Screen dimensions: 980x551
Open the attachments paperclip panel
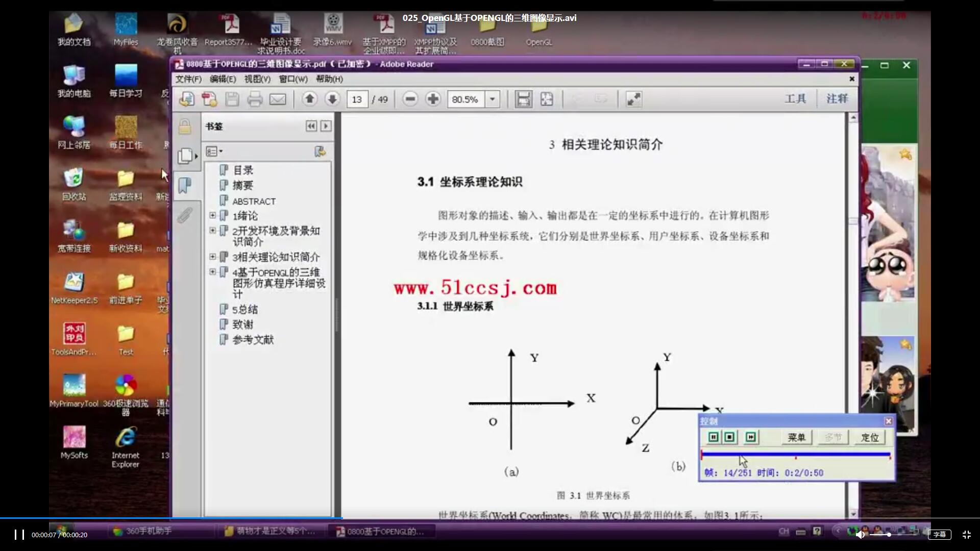[185, 215]
